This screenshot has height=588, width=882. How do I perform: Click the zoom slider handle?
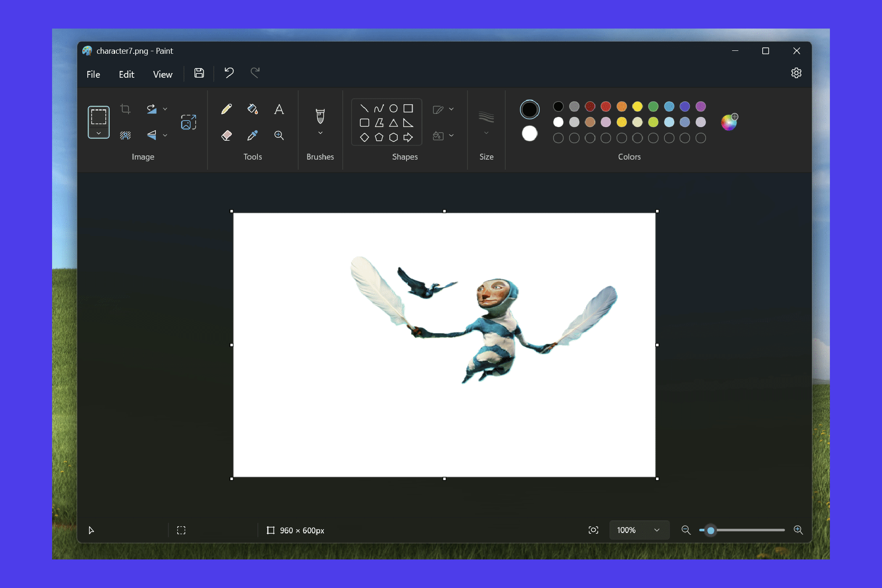[711, 530]
